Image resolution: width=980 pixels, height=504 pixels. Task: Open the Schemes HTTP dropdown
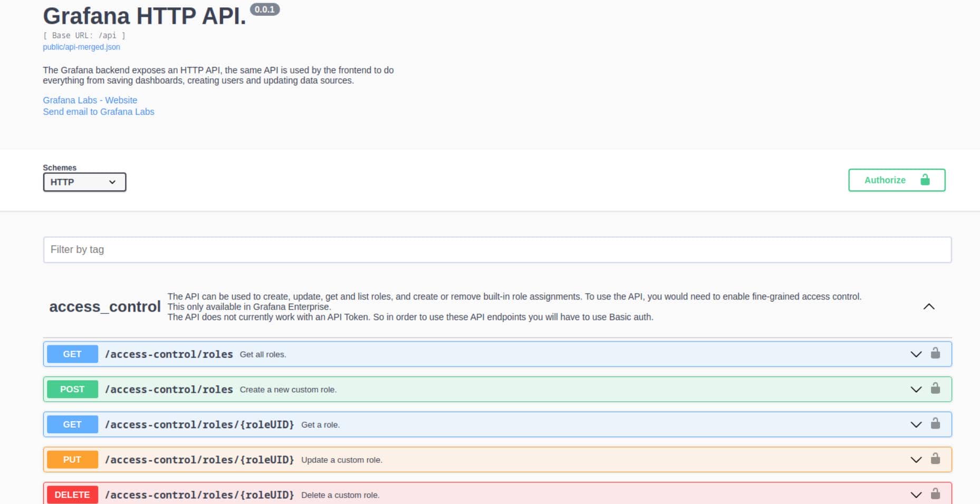tap(84, 182)
